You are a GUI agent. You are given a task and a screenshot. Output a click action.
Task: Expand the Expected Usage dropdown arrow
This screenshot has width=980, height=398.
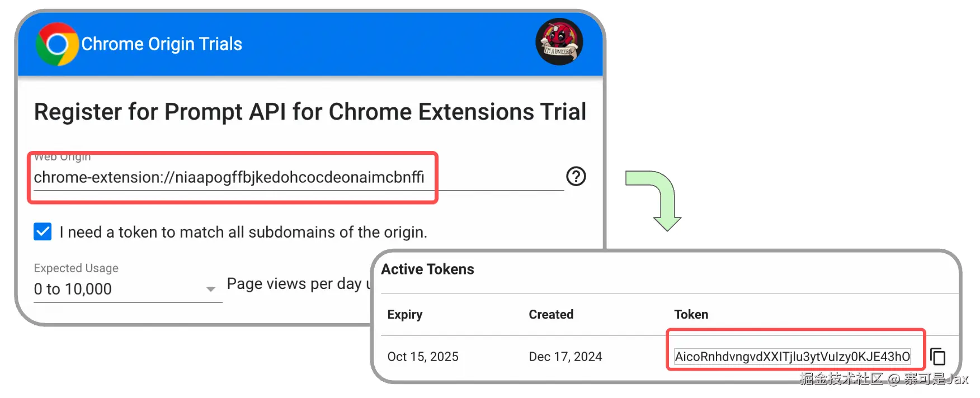click(x=211, y=289)
